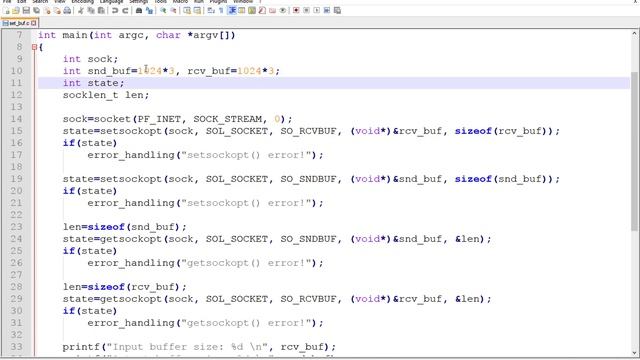Viewport: 640px width, 360px height.
Task: Toggle file monitoring eye icon
Action: pyautogui.click(x=282, y=10)
